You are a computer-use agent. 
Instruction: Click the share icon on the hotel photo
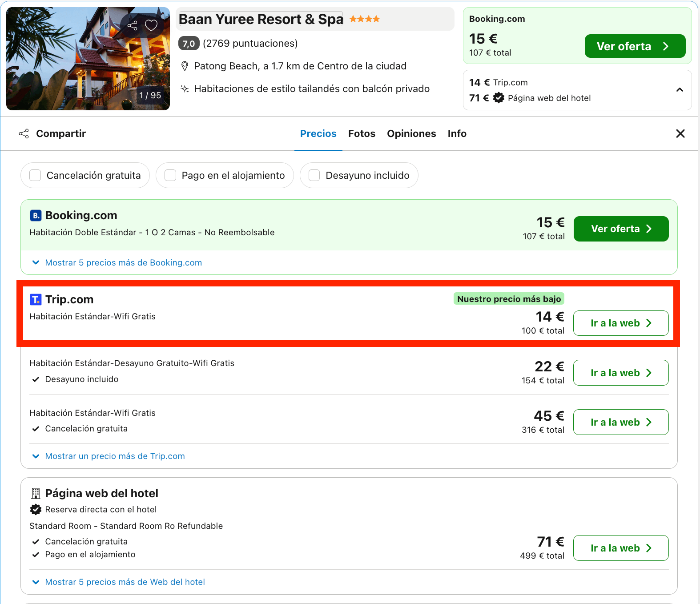(x=132, y=25)
